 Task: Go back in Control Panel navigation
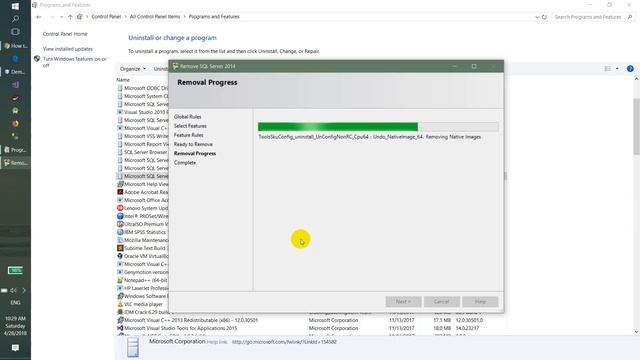click(39, 17)
